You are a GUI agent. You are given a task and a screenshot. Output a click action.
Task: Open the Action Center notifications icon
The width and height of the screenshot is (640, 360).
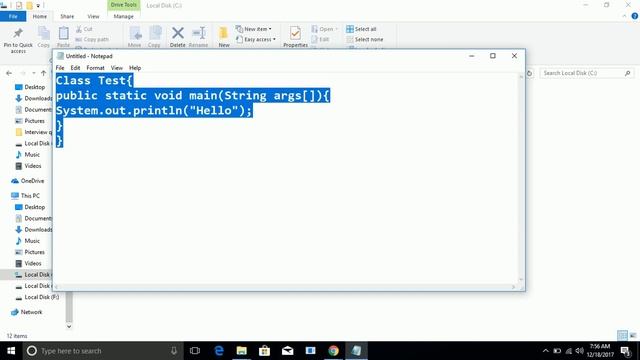tap(626, 351)
